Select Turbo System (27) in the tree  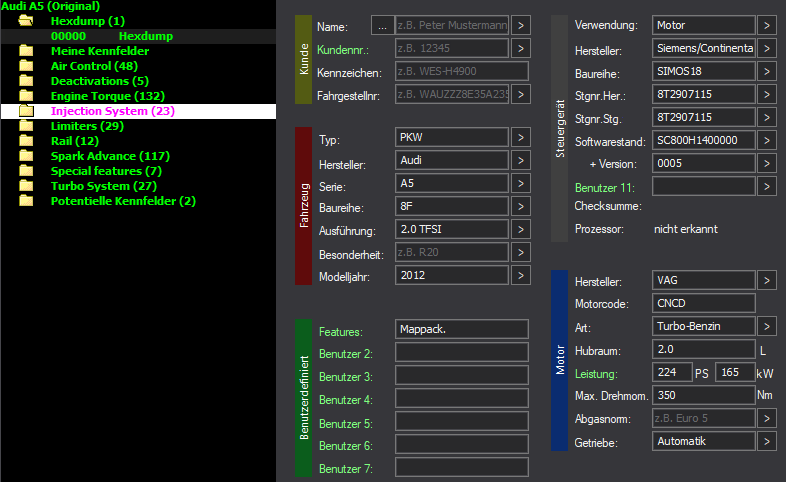coord(104,186)
